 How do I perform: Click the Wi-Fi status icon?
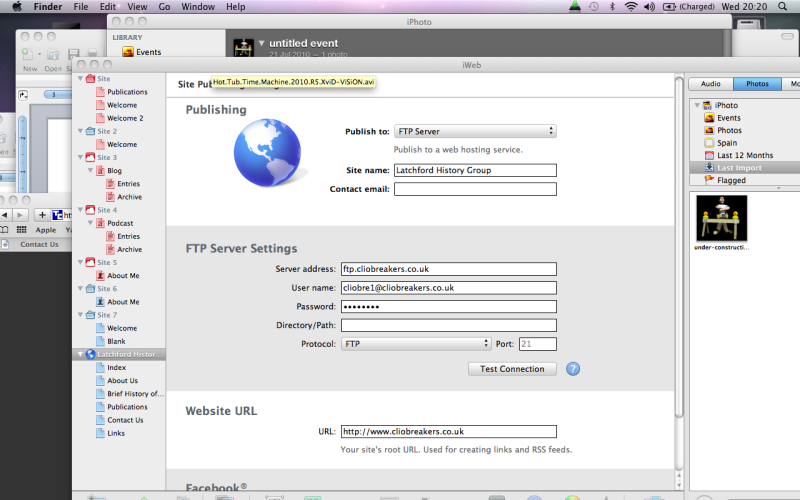[631, 7]
